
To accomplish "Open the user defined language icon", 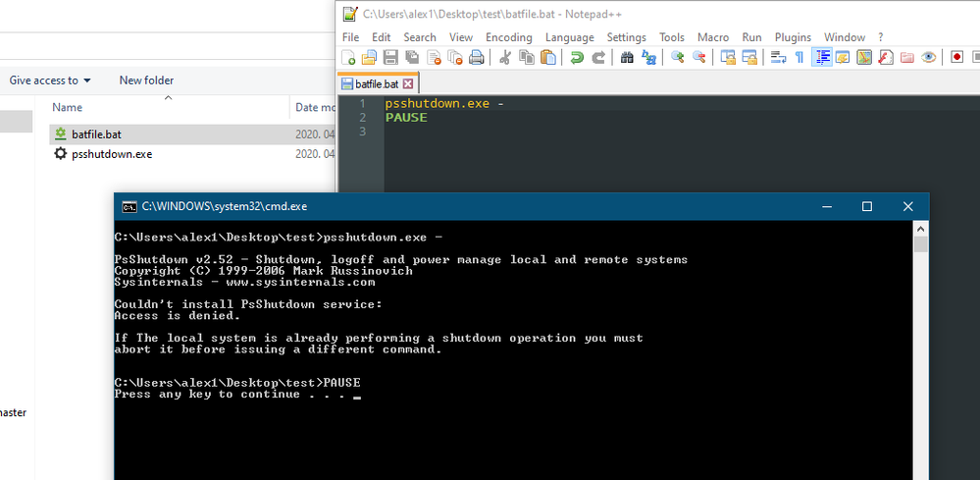I will tap(843, 58).
